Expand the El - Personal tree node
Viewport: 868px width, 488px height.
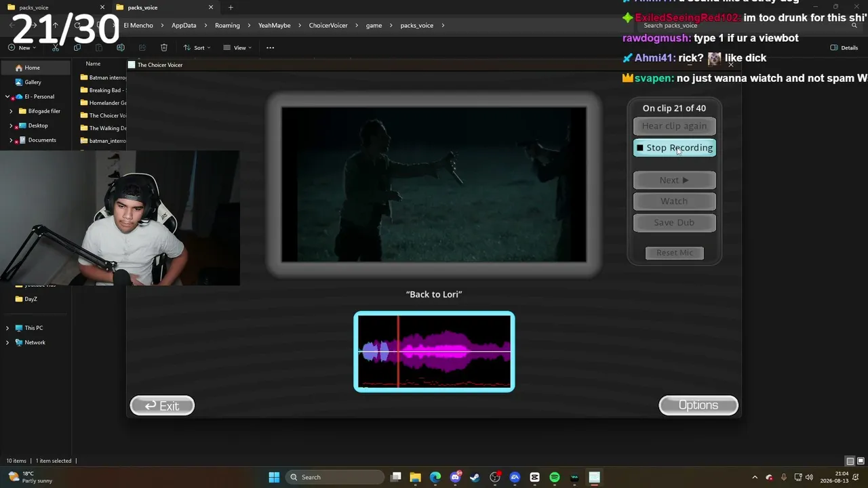tap(7, 96)
